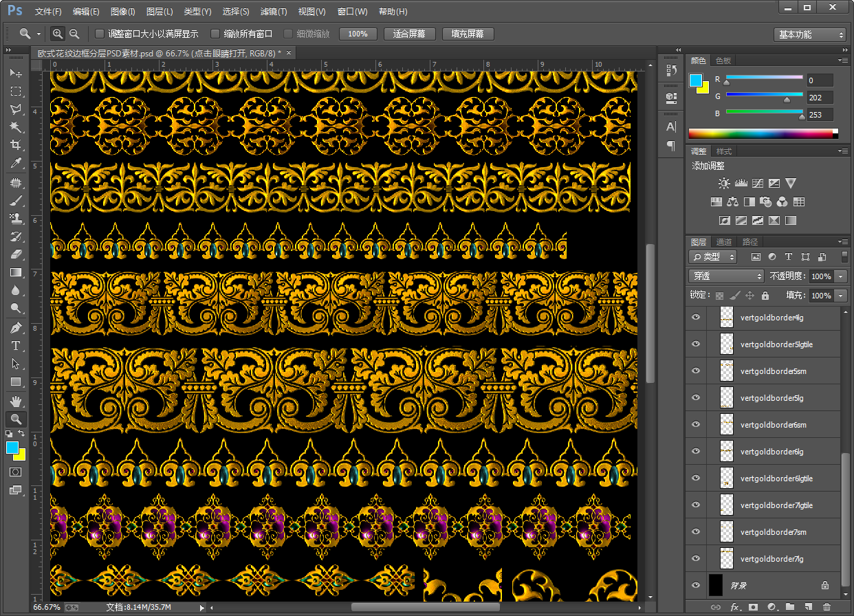Select the Crop tool
The image size is (854, 616).
click(x=15, y=145)
